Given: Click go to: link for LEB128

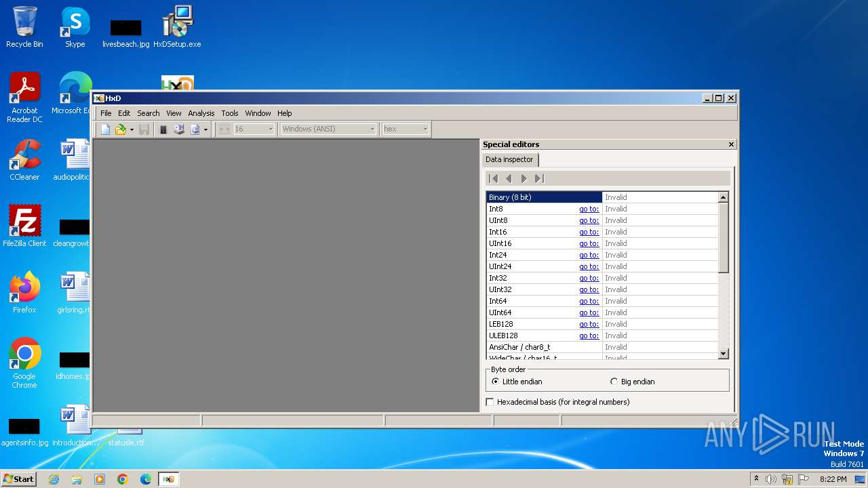Looking at the screenshot, I should pos(589,324).
